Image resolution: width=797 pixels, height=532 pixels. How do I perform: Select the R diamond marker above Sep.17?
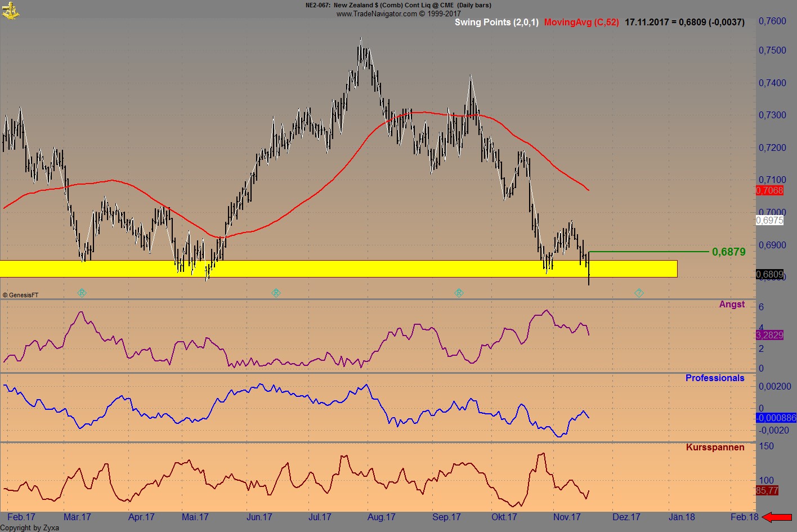[x=459, y=293]
